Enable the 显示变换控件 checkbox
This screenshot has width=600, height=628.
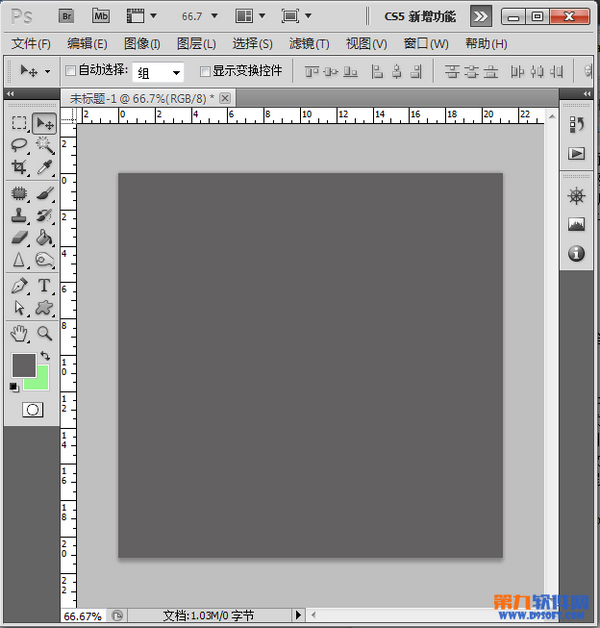point(205,71)
